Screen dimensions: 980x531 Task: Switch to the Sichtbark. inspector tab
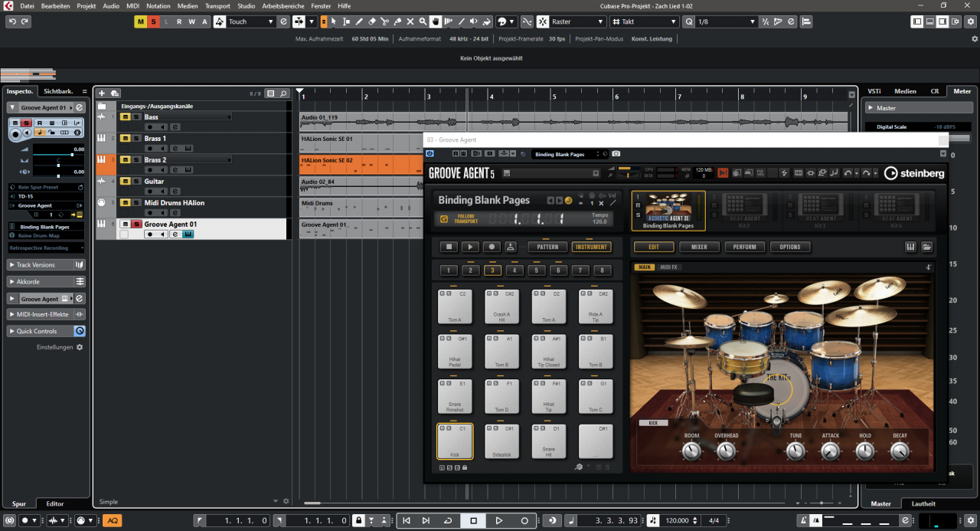(58, 91)
